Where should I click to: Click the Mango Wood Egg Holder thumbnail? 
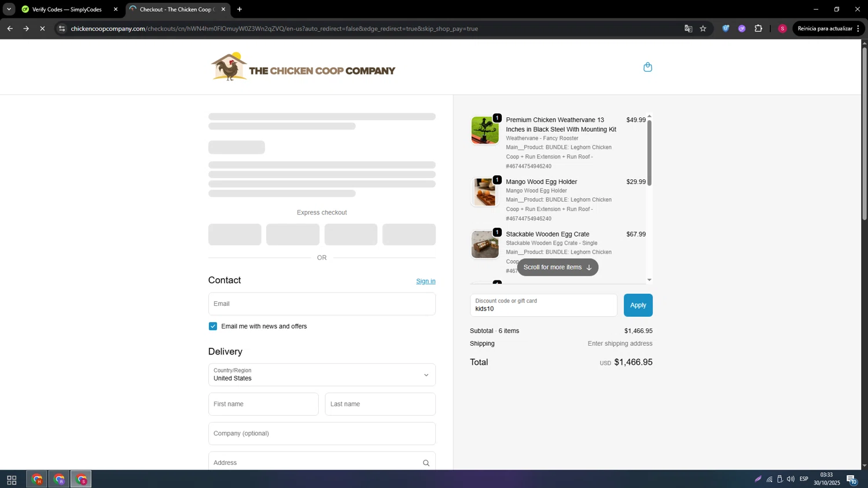(485, 192)
